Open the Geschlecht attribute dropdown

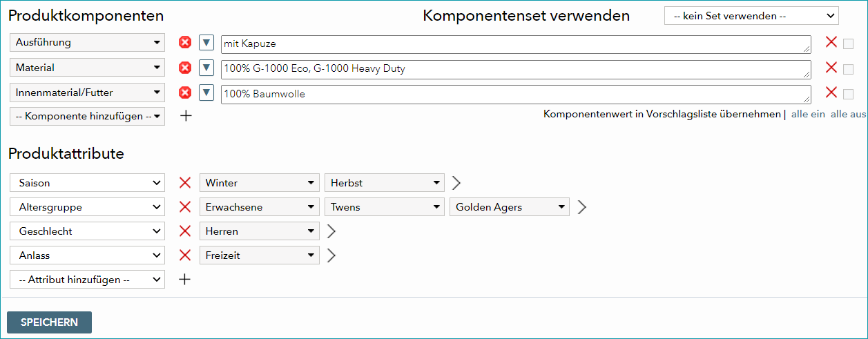coord(87,231)
